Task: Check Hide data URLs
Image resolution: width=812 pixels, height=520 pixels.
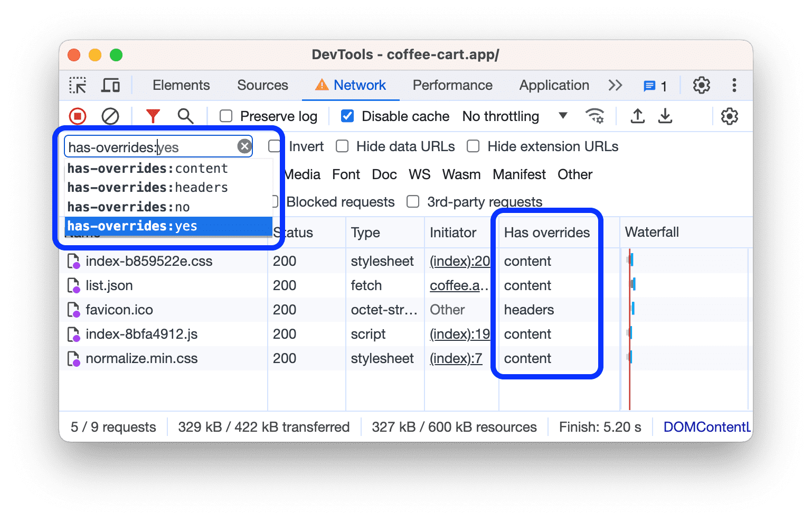Action: 342,146
